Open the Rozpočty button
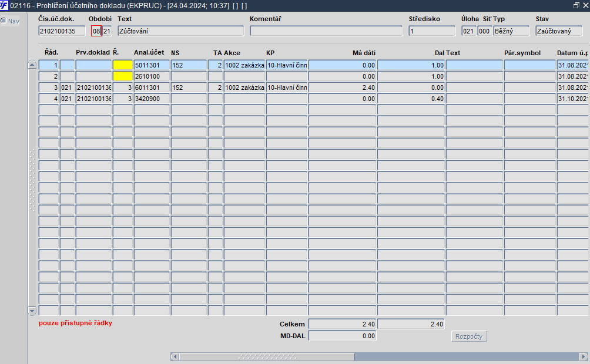Screen dimensions: 590x364 469,336
